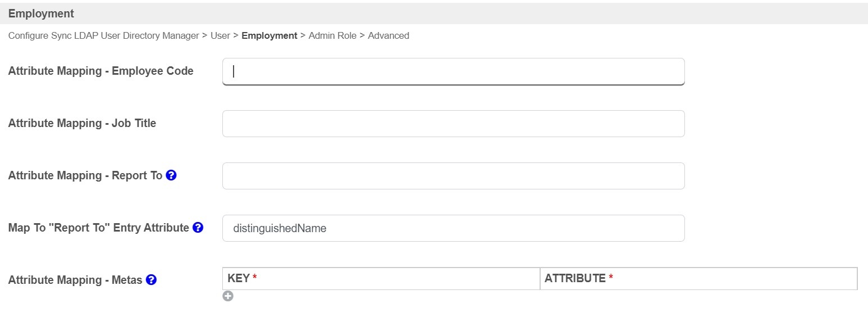Click the Attribute Mapping - Job Title label
Image resolution: width=868 pixels, height=326 pixels.
coord(82,124)
